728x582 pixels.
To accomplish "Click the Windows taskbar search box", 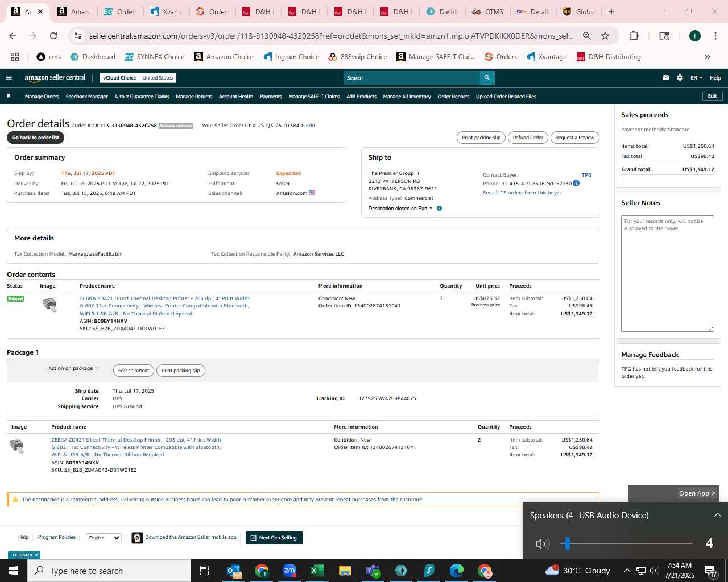I will (109, 571).
